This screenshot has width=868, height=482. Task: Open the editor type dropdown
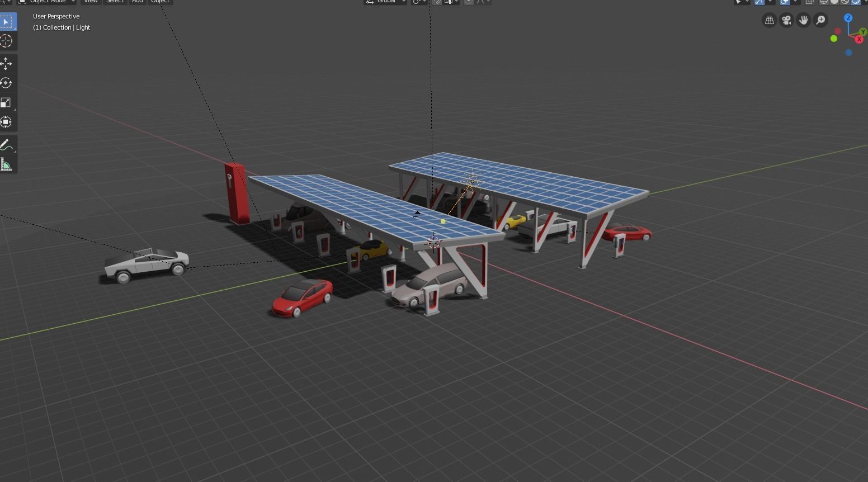click(x=6, y=2)
